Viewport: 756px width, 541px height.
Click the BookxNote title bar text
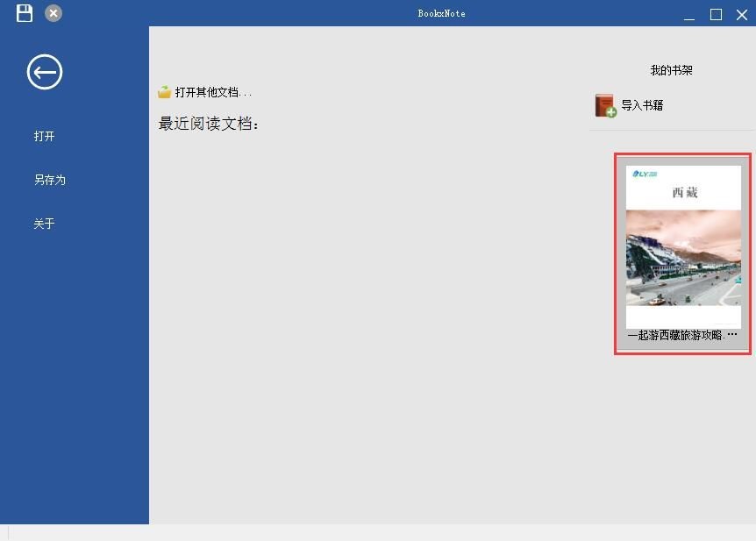click(x=442, y=13)
